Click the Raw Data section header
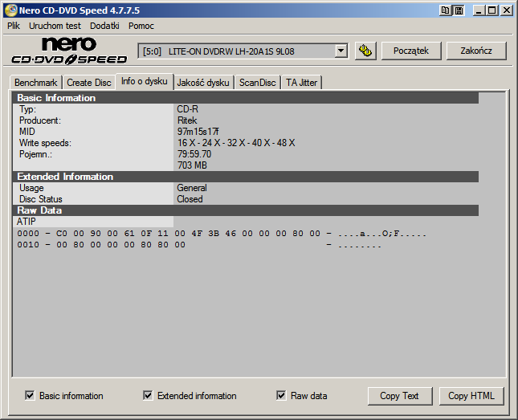 [246, 210]
